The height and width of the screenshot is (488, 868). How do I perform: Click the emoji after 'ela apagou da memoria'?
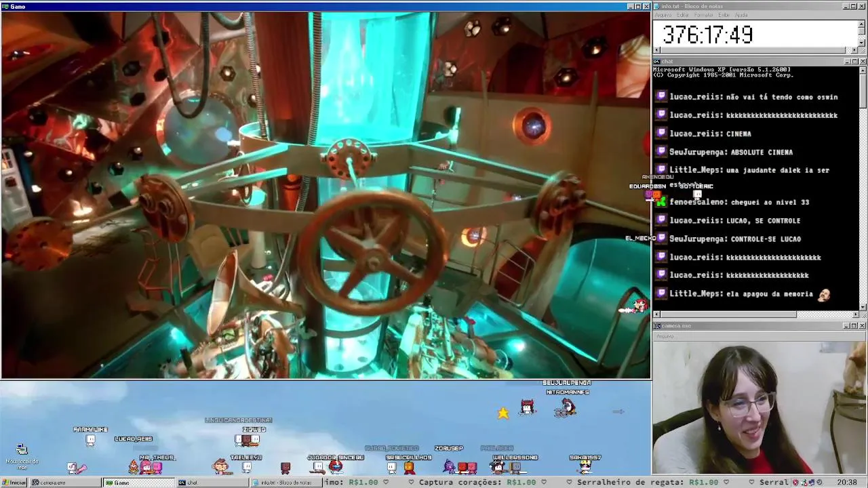tap(824, 294)
